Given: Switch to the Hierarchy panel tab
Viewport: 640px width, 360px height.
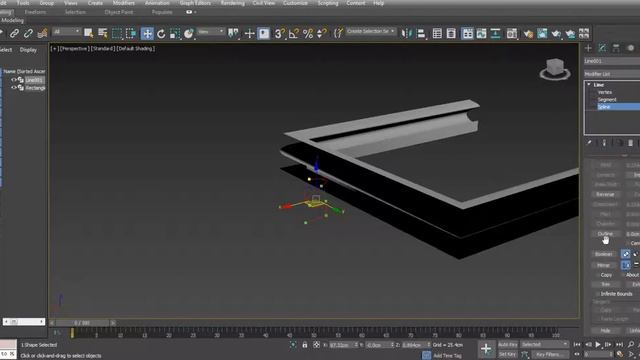Looking at the screenshot, I should pyautogui.click(x=616, y=48).
